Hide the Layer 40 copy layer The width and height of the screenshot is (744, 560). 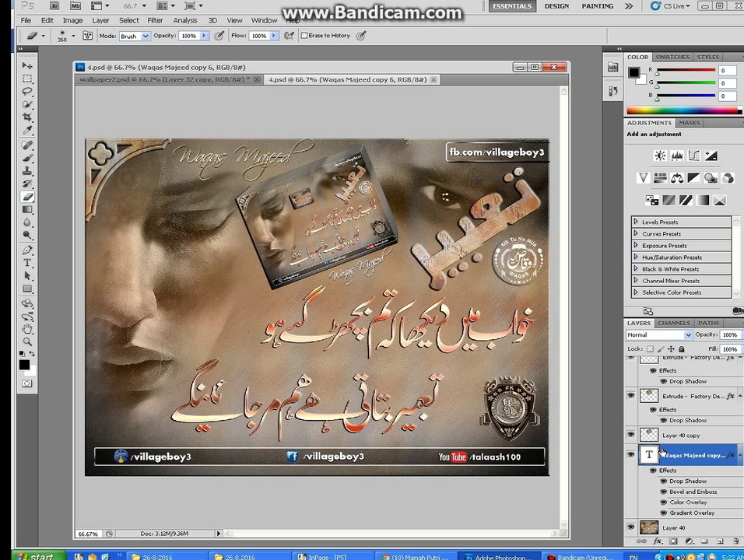click(x=630, y=434)
